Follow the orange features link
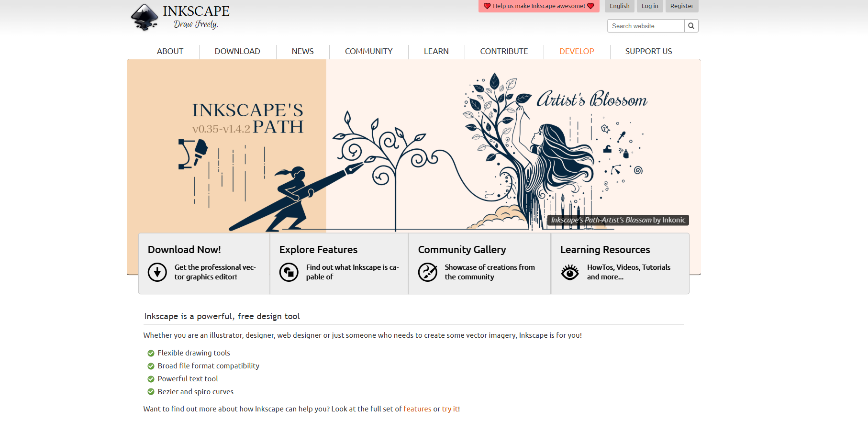868x432 pixels. point(417,409)
